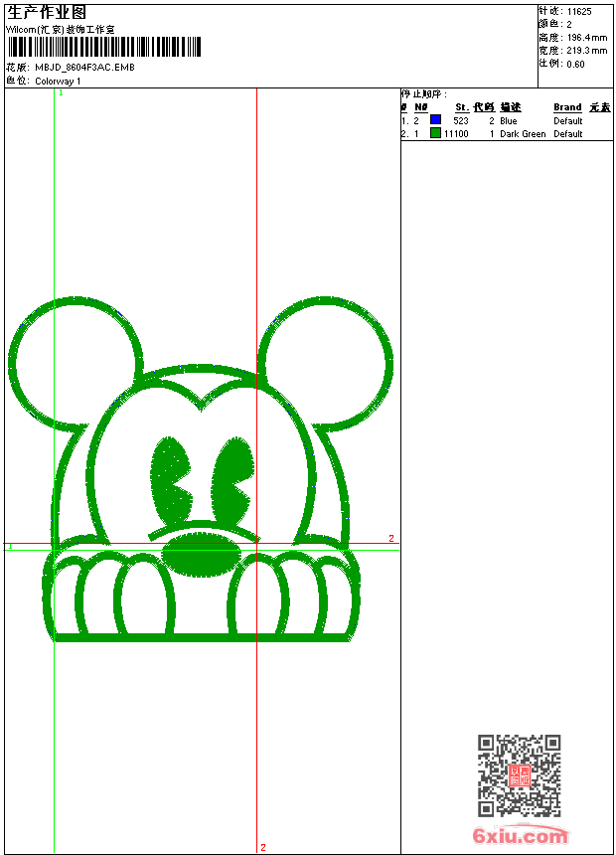Click the file name MBJD_8604F3AC.EMB
This screenshot has width=616, height=855.
click(84, 68)
